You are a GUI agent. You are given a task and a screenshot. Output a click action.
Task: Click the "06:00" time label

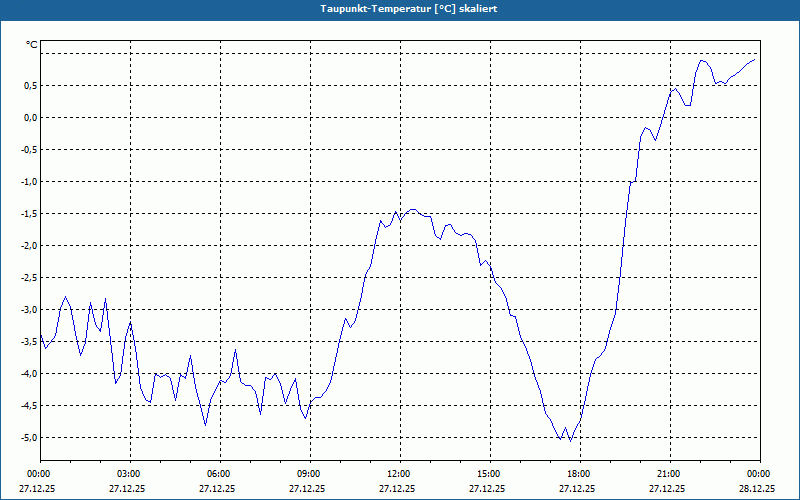[220, 474]
